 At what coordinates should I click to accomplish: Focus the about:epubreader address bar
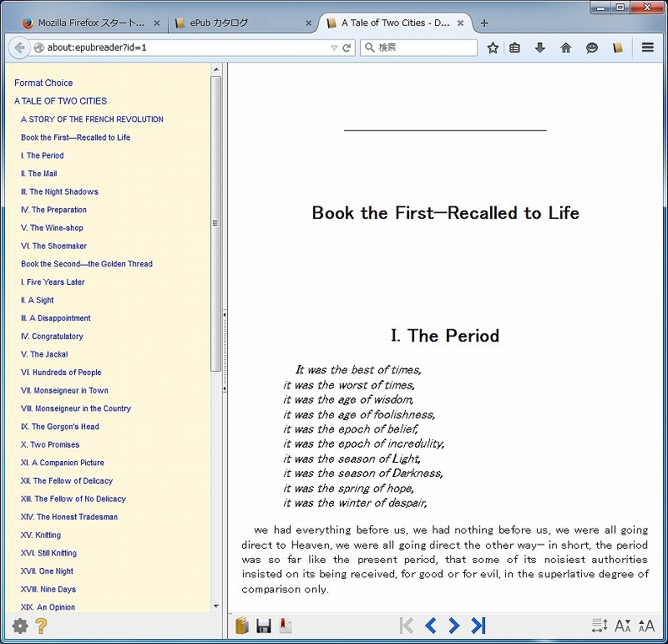pyautogui.click(x=186, y=48)
